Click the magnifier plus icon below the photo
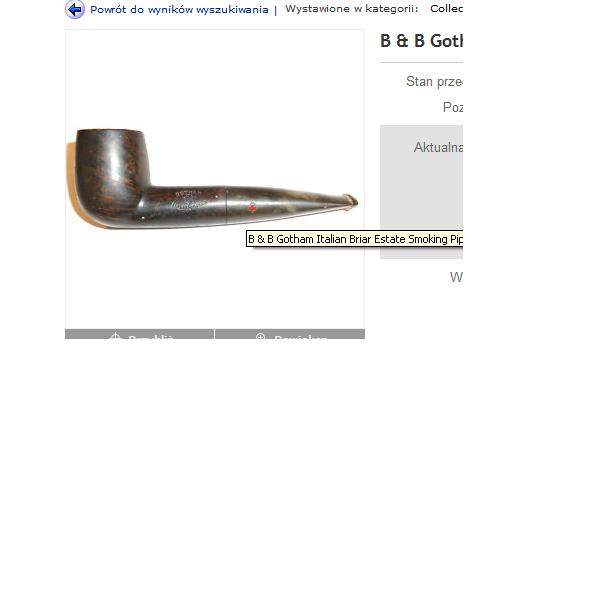 pos(260,336)
